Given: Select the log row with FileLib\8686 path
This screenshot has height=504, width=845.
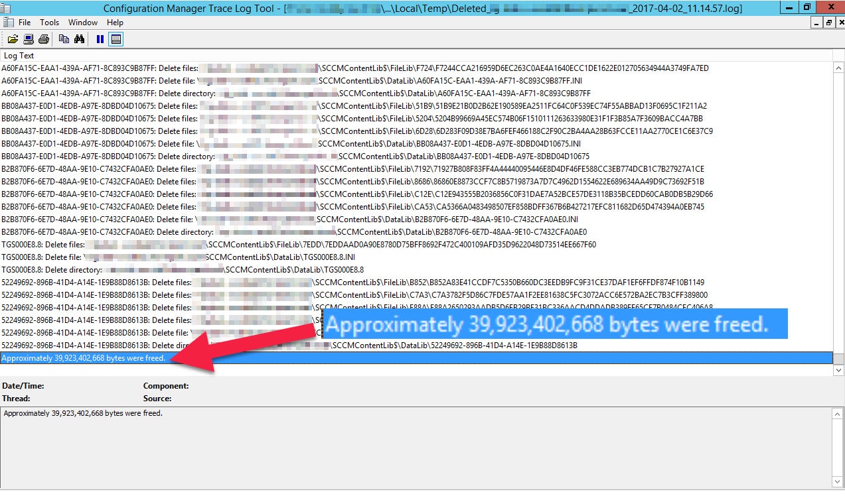Looking at the screenshot, I should click(416, 182).
